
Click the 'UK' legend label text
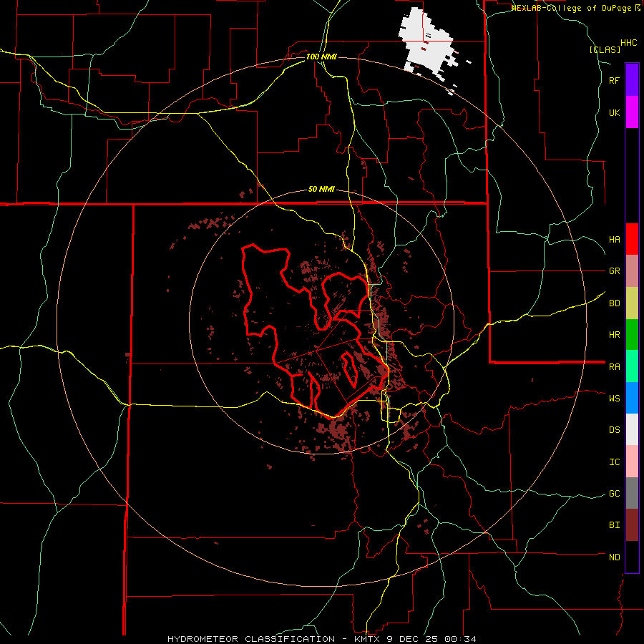[614, 112]
